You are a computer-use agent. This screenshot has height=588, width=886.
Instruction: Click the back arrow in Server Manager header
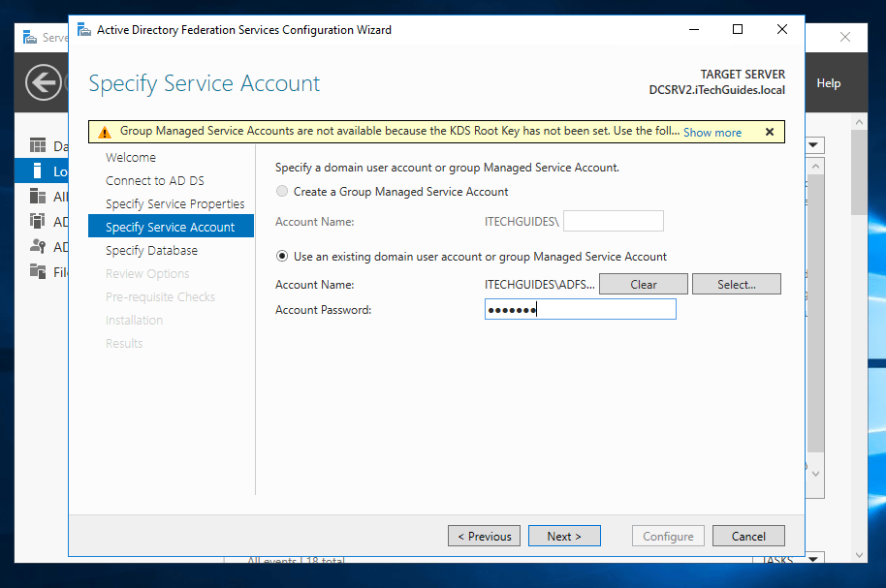(x=42, y=82)
